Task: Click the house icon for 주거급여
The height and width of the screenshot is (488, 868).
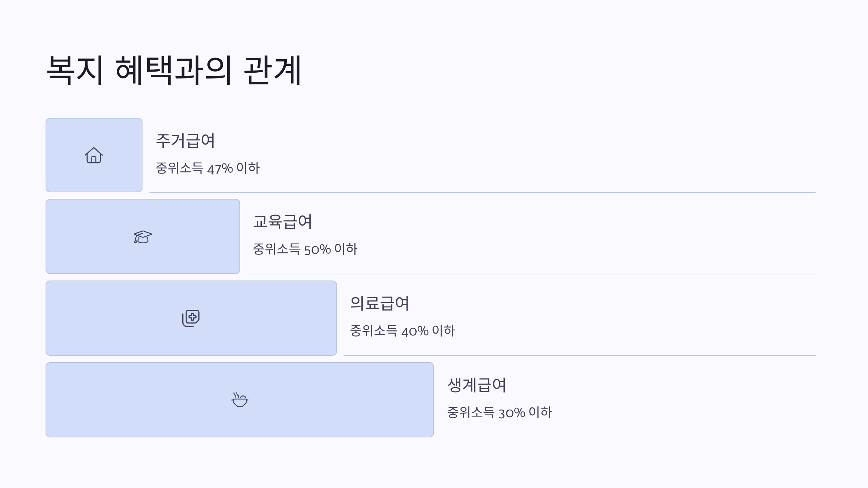Action: pyautogui.click(x=94, y=155)
